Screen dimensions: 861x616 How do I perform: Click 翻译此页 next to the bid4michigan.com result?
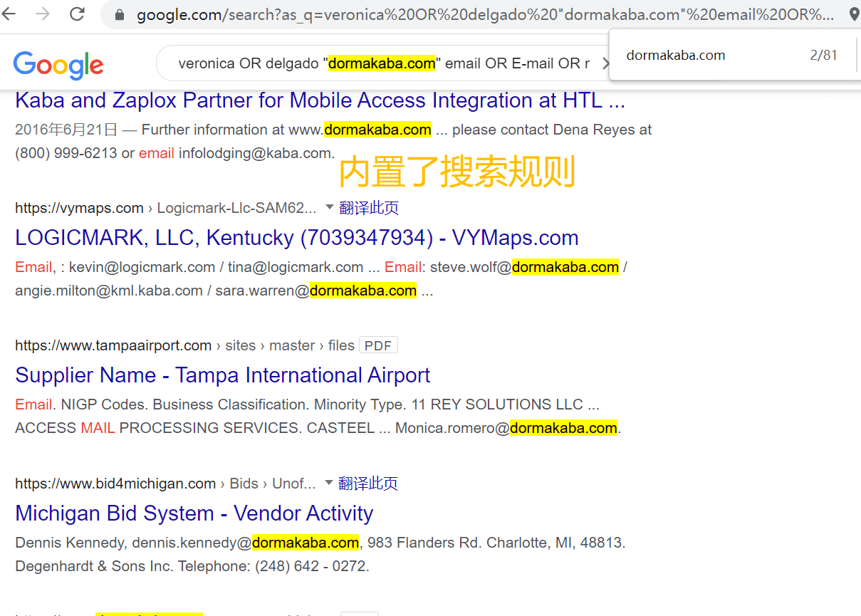pos(368,484)
